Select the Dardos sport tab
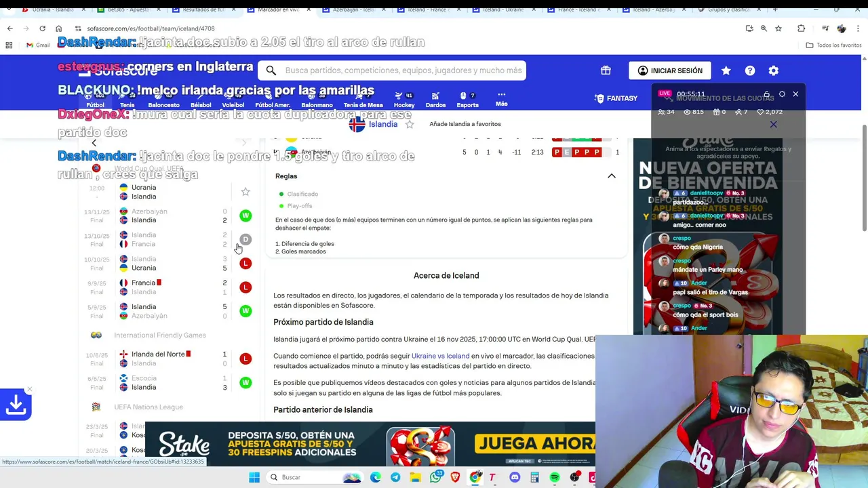Image resolution: width=868 pixels, height=488 pixels. [435, 100]
